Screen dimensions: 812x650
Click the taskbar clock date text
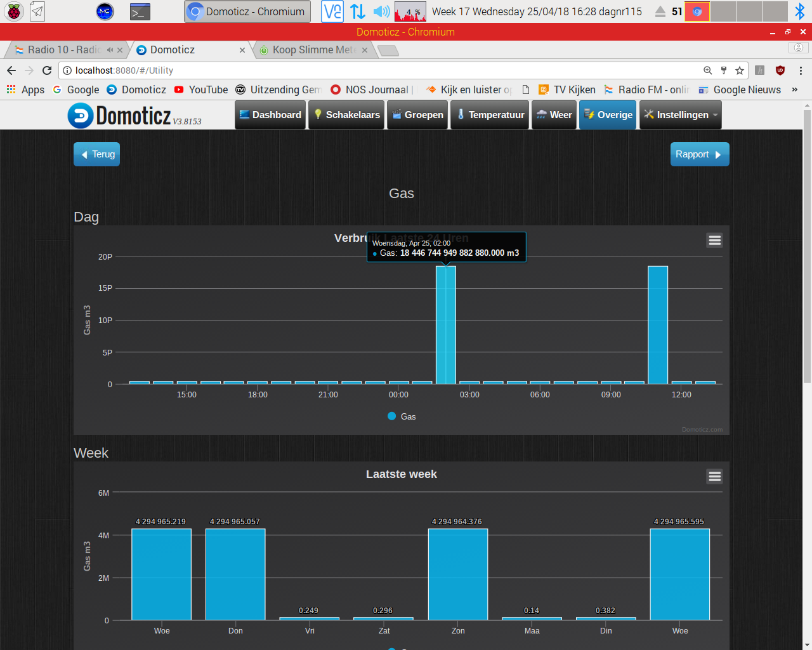point(537,11)
